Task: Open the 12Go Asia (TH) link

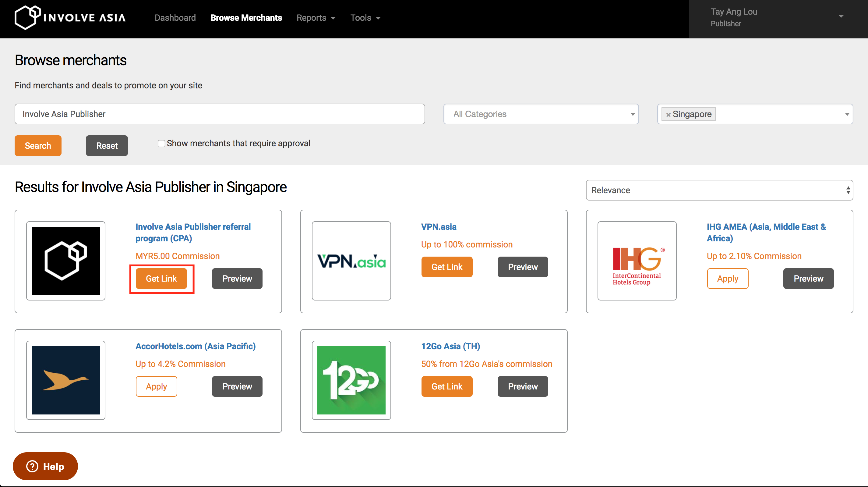Action: point(450,347)
